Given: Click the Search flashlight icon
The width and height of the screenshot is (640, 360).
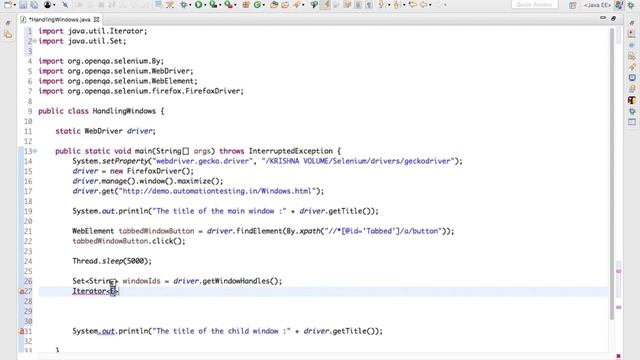Looking at the screenshot, I should (x=297, y=4).
